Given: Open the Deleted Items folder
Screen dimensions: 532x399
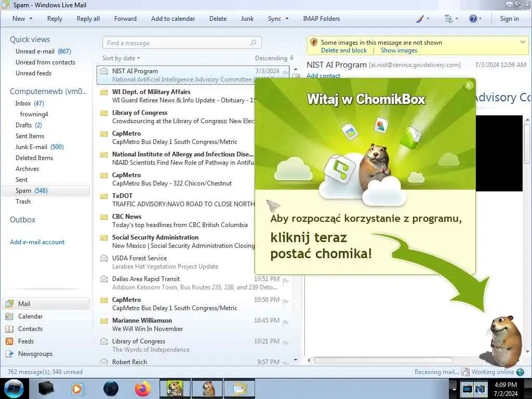Looking at the screenshot, I should [34, 158].
